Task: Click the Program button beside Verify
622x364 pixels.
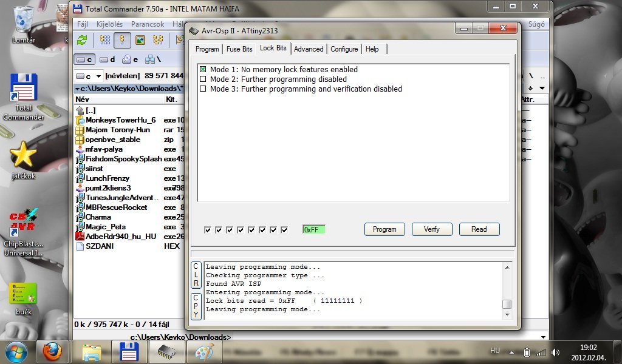Action: (384, 229)
